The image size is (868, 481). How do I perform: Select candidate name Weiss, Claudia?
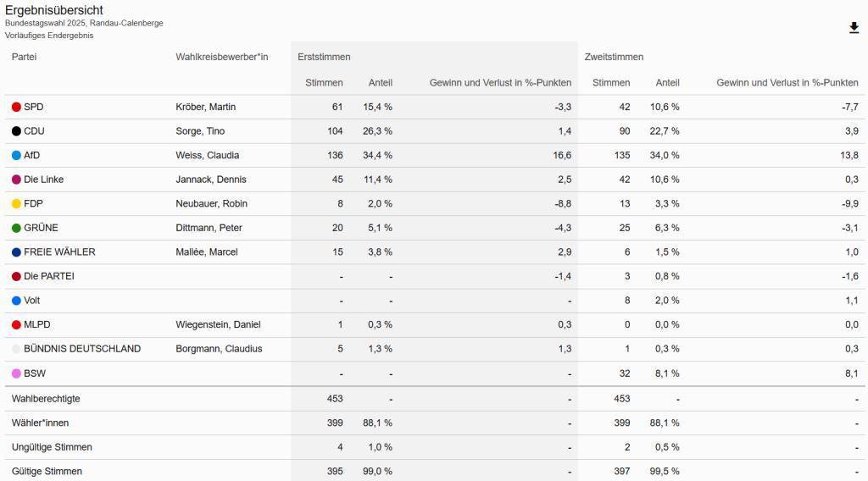[x=207, y=156]
